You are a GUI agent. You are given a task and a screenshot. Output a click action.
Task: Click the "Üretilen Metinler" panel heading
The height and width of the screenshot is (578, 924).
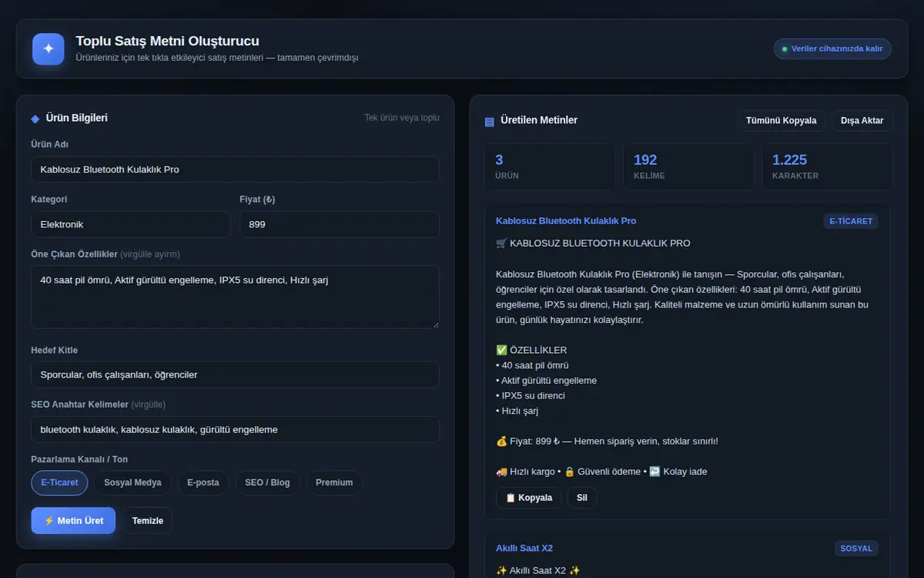[x=539, y=120]
